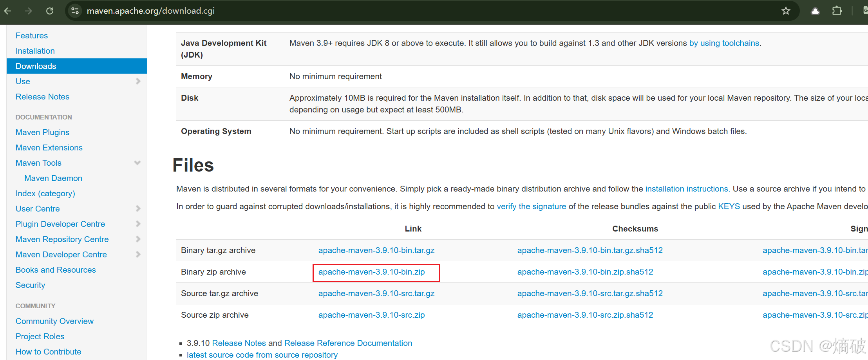
Task: Click the cloud sync icon in the toolbar
Action: (815, 11)
